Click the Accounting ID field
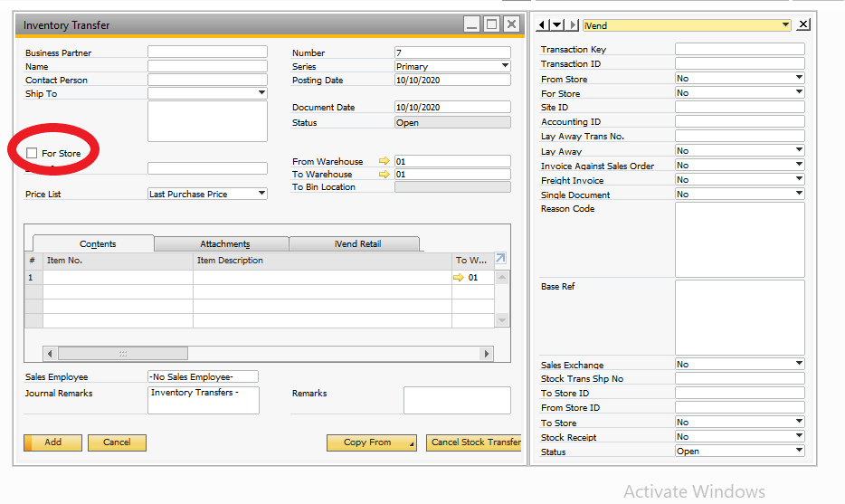This screenshot has width=845, height=504. [x=740, y=121]
